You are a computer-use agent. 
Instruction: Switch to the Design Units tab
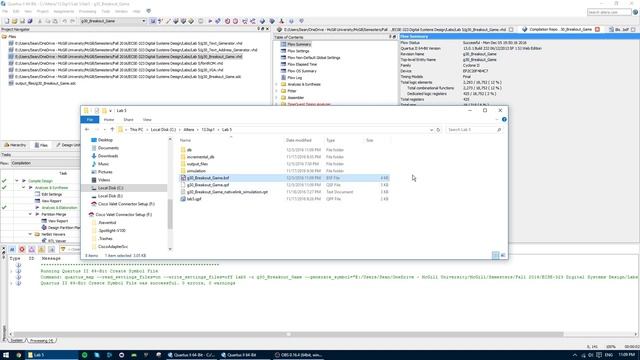(x=68, y=145)
